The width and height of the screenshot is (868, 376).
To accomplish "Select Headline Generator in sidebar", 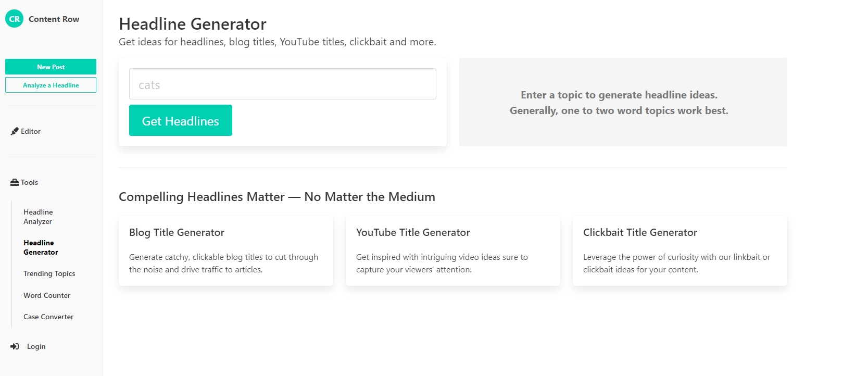I will click(x=41, y=247).
